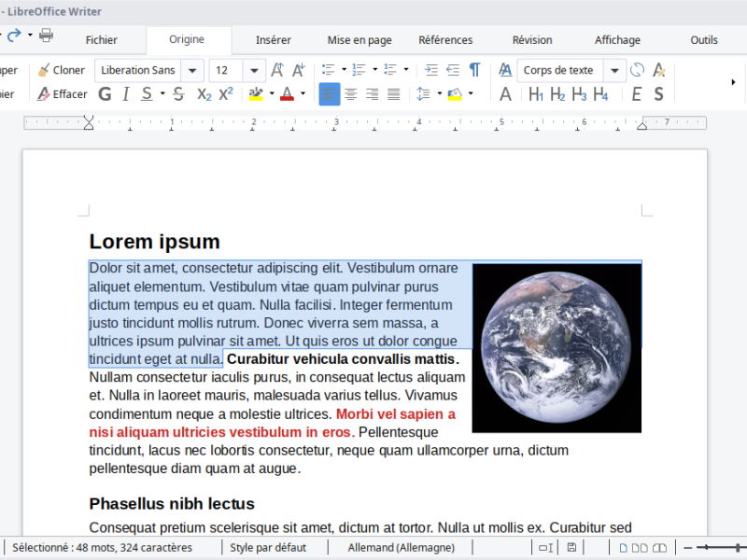Open the Références tab
The width and height of the screenshot is (747, 560).
445,40
